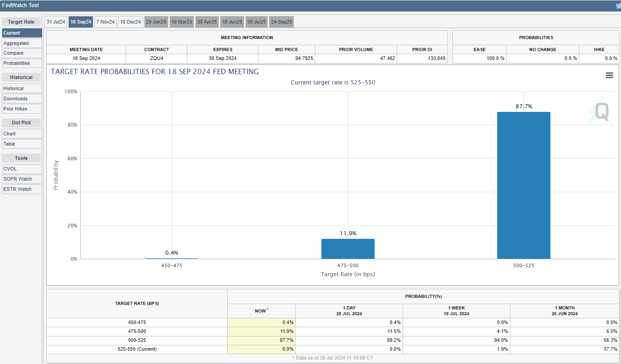Select the 31 Jul24 meeting tab
621x364 pixels.
(56, 22)
